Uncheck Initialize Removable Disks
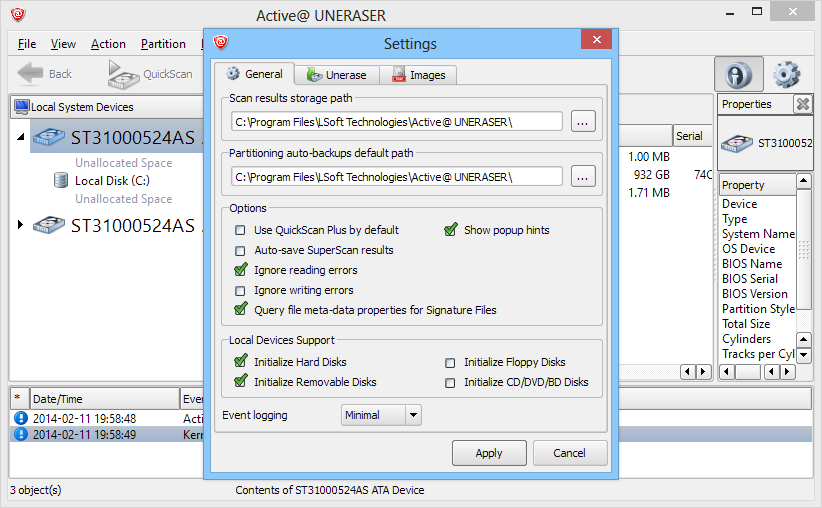 (241, 381)
